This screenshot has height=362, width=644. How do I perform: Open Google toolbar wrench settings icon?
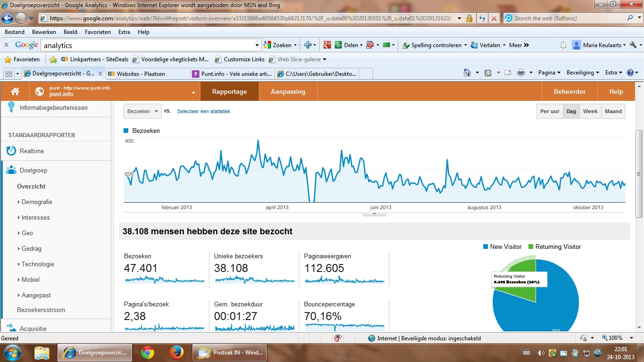pos(633,45)
